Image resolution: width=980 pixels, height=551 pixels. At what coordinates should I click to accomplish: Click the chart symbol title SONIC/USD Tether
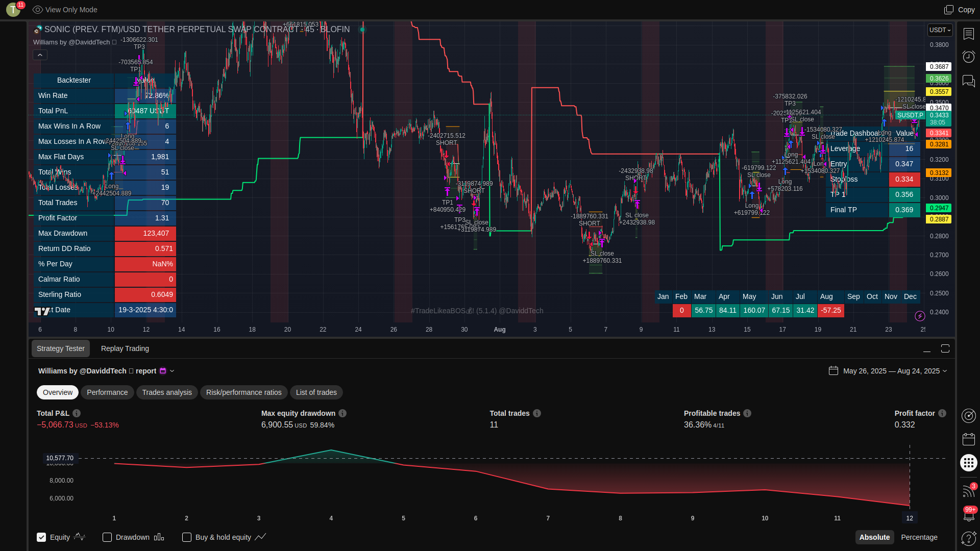(x=197, y=30)
